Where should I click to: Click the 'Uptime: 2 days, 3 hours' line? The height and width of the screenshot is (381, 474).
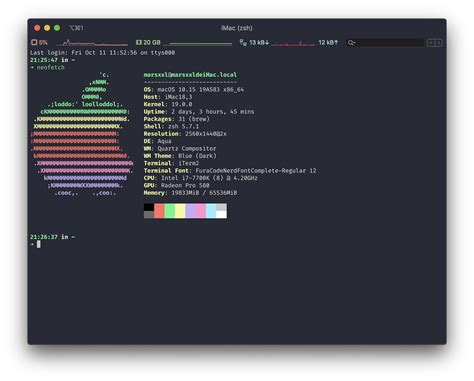click(199, 112)
